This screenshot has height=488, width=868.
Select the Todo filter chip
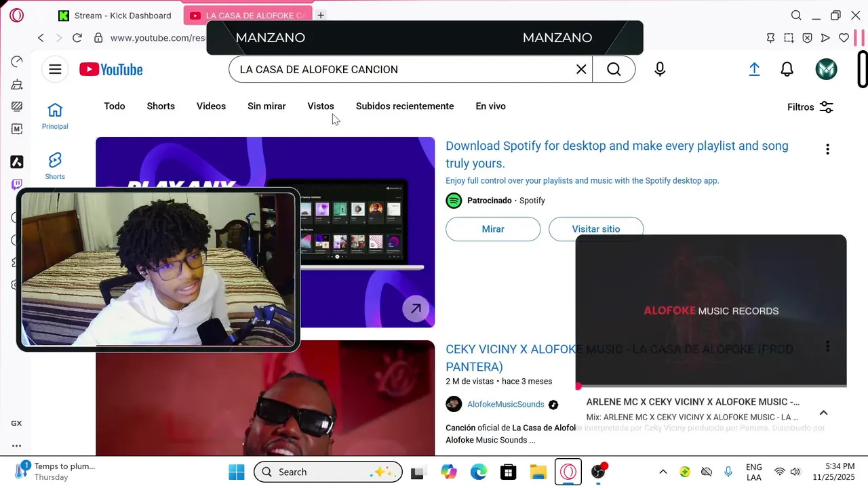tap(115, 106)
